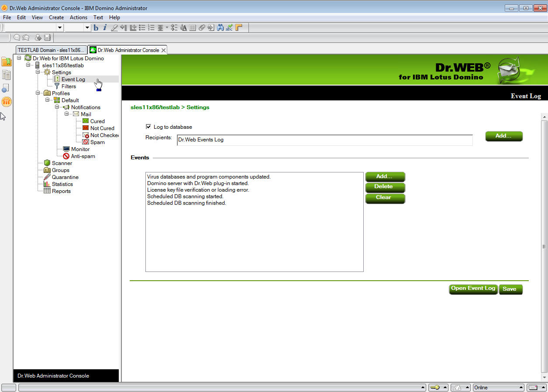548x392 pixels.
Task: Collapse the Profiles tree node
Action: tap(38, 93)
